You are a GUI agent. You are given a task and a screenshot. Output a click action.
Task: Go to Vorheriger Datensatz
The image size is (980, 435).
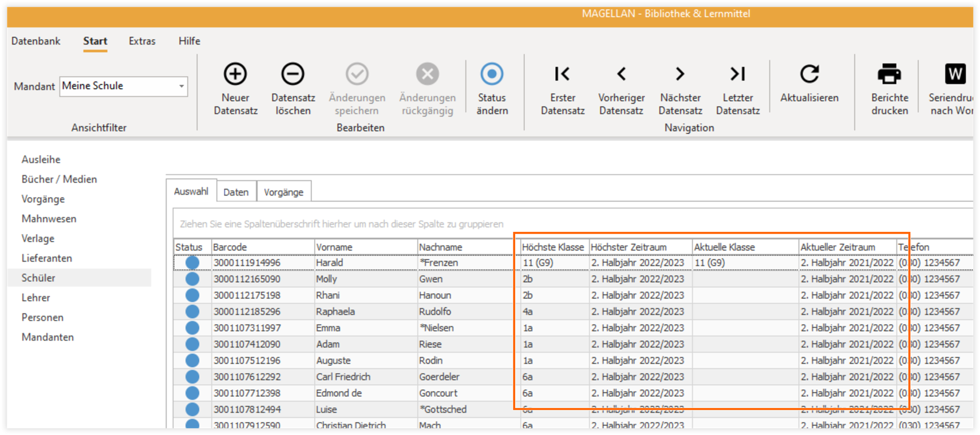pos(621,74)
